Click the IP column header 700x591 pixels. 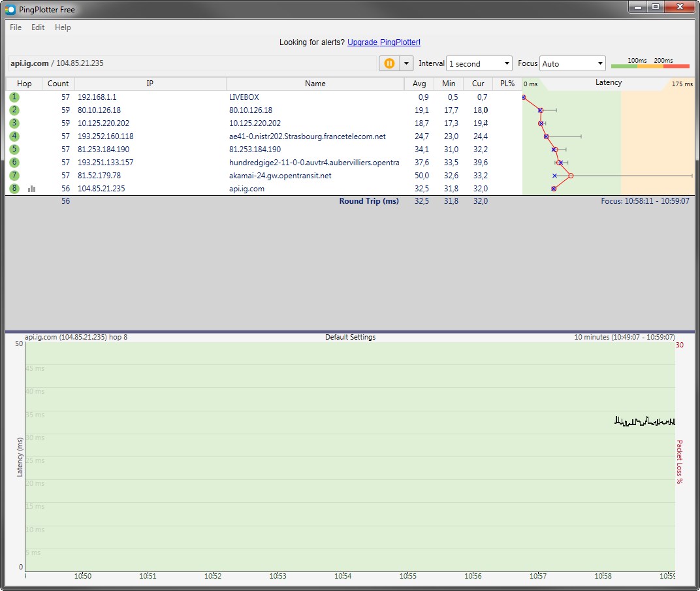coord(150,84)
